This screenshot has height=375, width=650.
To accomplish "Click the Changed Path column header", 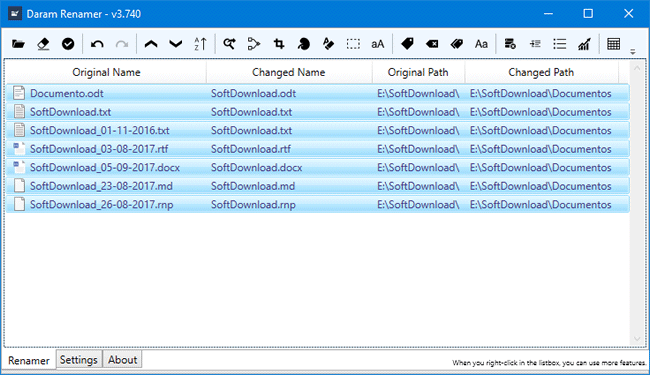I will tap(541, 72).
